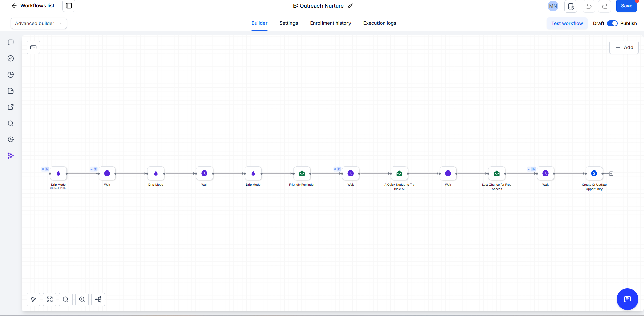Image resolution: width=644 pixels, height=316 pixels.
Task: Click the Draft label
Action: pos(598,23)
